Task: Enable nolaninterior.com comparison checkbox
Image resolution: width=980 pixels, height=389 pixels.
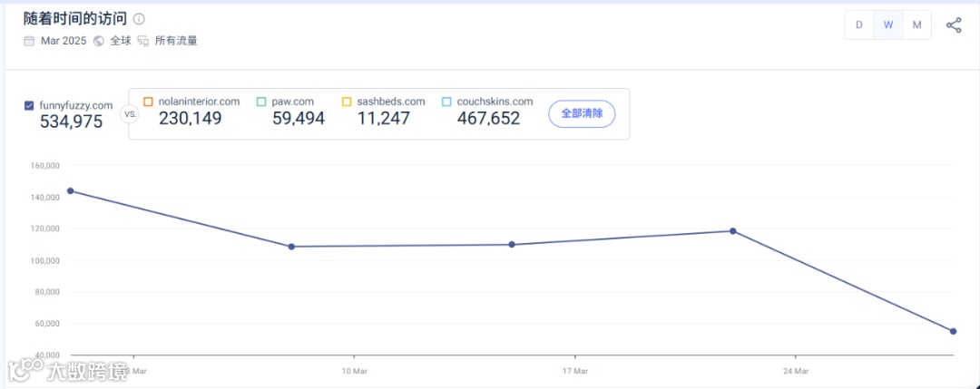Action: coord(148,102)
